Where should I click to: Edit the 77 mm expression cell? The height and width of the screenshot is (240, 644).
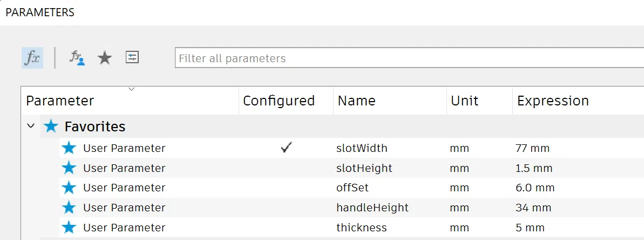point(532,148)
